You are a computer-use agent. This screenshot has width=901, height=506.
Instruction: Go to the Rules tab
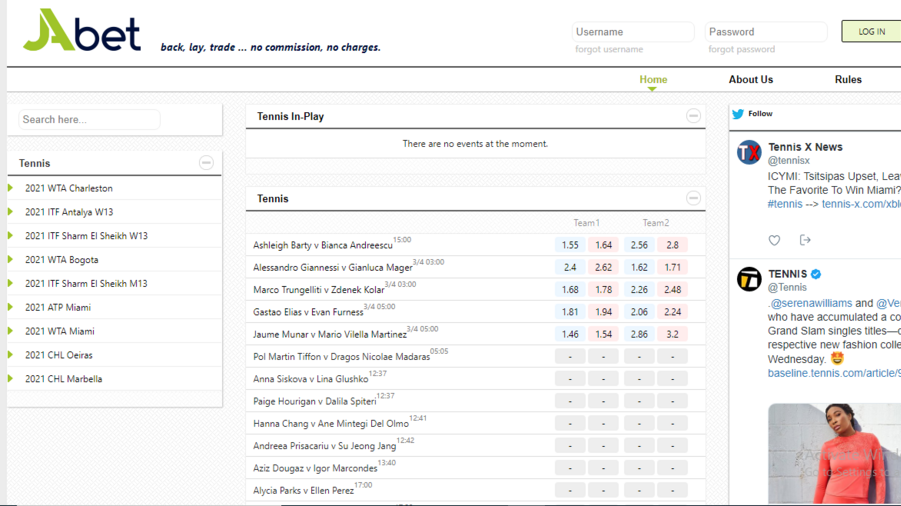[x=847, y=80]
